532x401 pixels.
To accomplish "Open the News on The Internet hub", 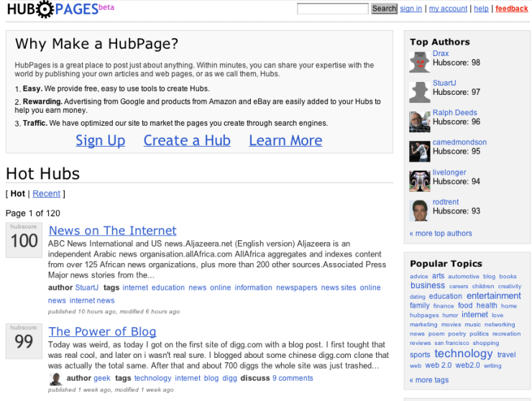I will [x=112, y=230].
